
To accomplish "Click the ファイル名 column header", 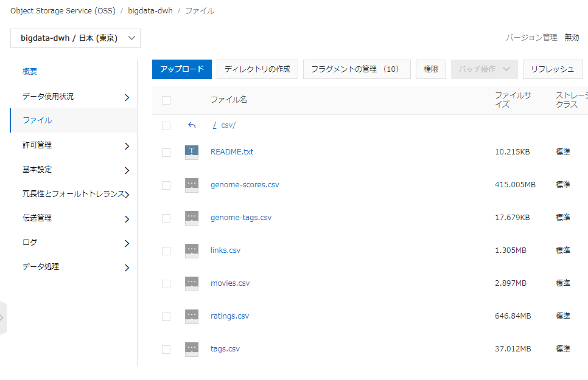I will (x=229, y=100).
